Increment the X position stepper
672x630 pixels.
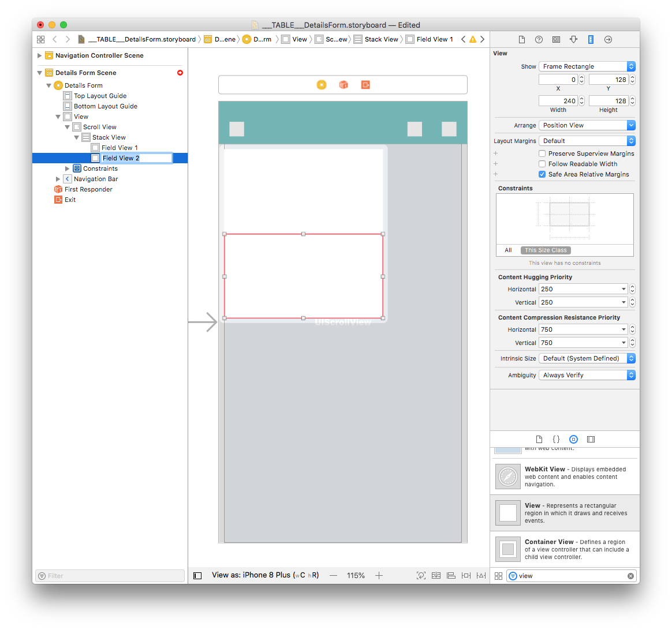(x=581, y=77)
